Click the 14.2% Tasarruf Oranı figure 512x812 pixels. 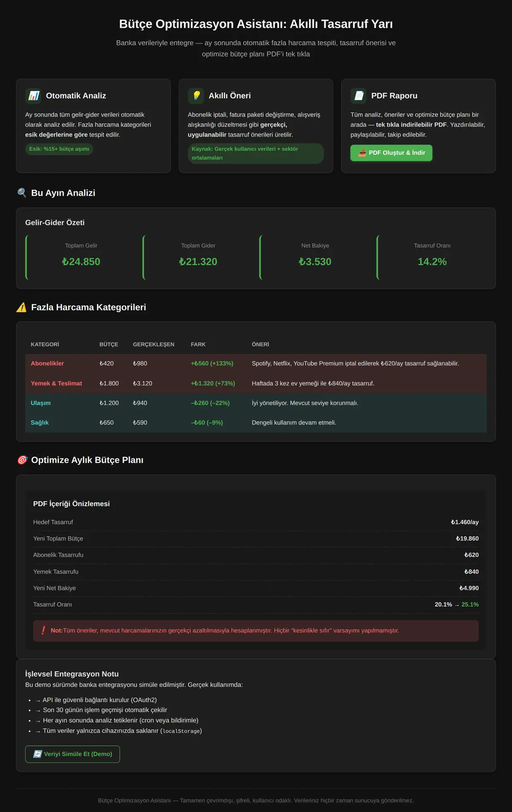[x=432, y=261]
